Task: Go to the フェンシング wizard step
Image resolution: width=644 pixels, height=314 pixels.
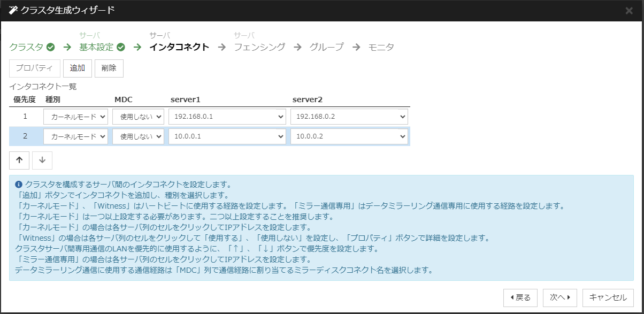Action: 259,47
